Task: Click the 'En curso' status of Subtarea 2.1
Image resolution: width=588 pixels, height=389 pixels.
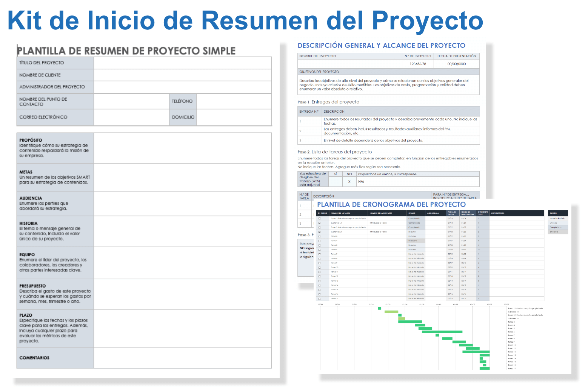Action: 416,232
